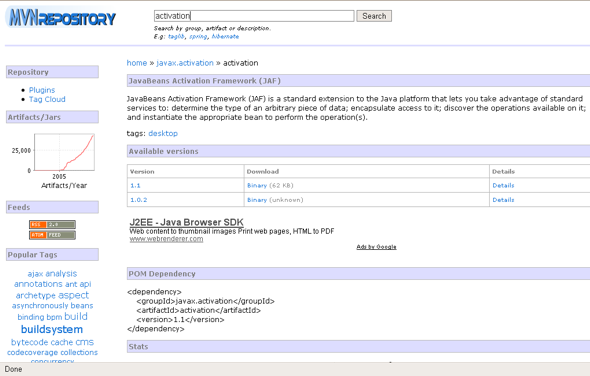This screenshot has height=376, width=590.
Task: Open the Tag Cloud sidebar link
Action: click(47, 99)
